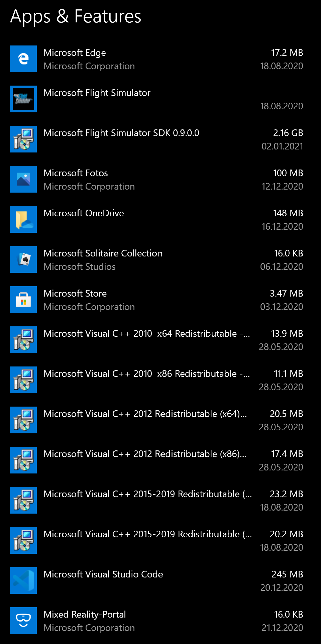
Task: Select Visual C++ 2012 Redistributable (x64)
Action: point(145,414)
